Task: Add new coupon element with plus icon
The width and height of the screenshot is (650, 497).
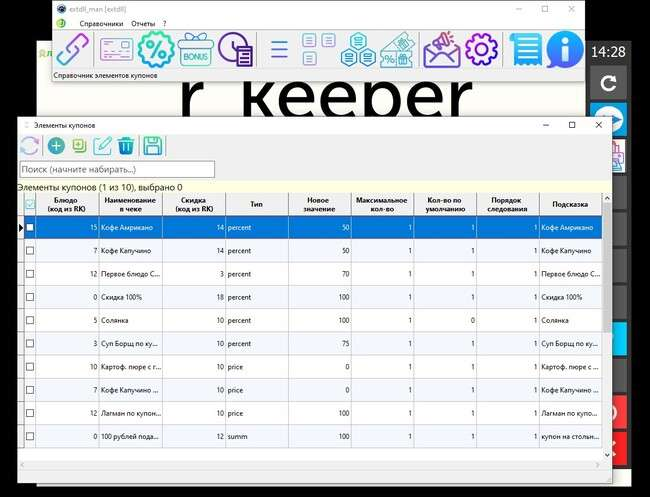Action: tap(56, 146)
